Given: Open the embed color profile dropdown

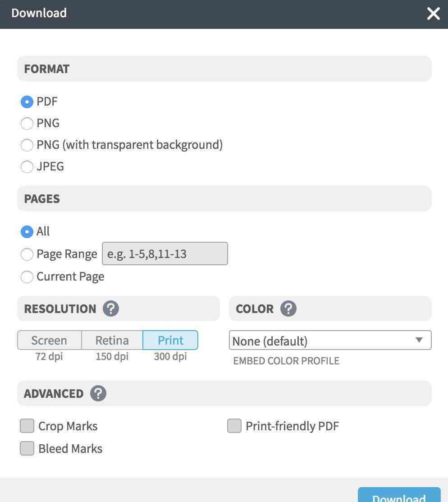Looking at the screenshot, I should (x=330, y=340).
